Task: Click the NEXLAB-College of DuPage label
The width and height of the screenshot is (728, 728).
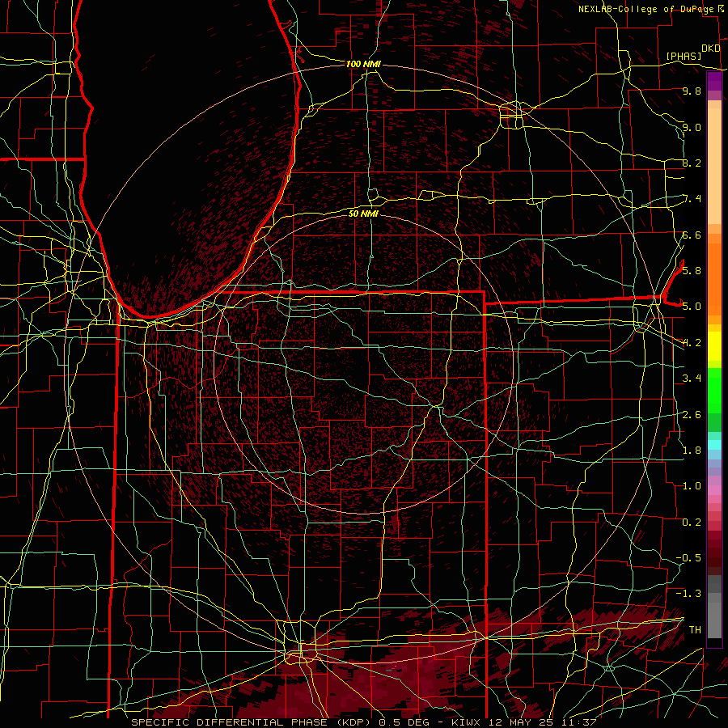Action: [647, 9]
